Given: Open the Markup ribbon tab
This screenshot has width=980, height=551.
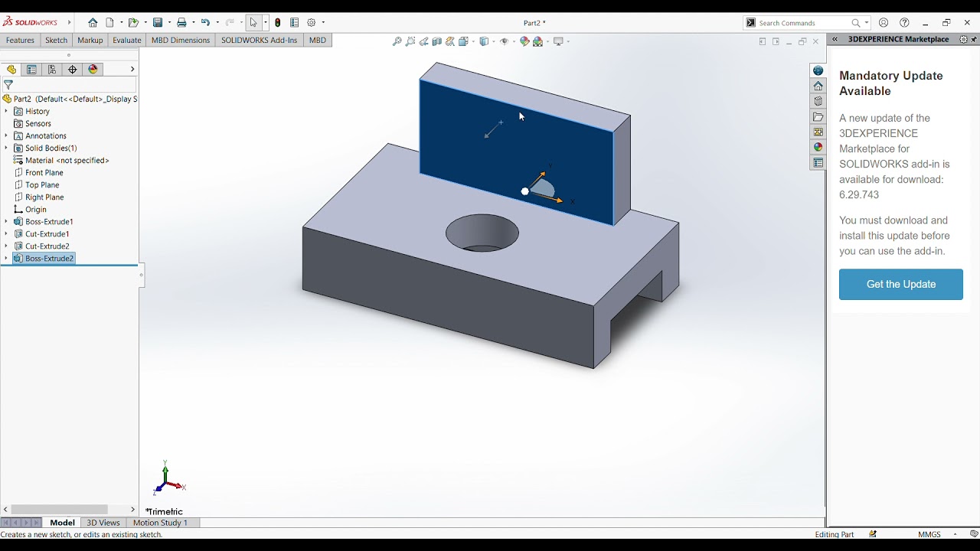Looking at the screenshot, I should click(90, 41).
